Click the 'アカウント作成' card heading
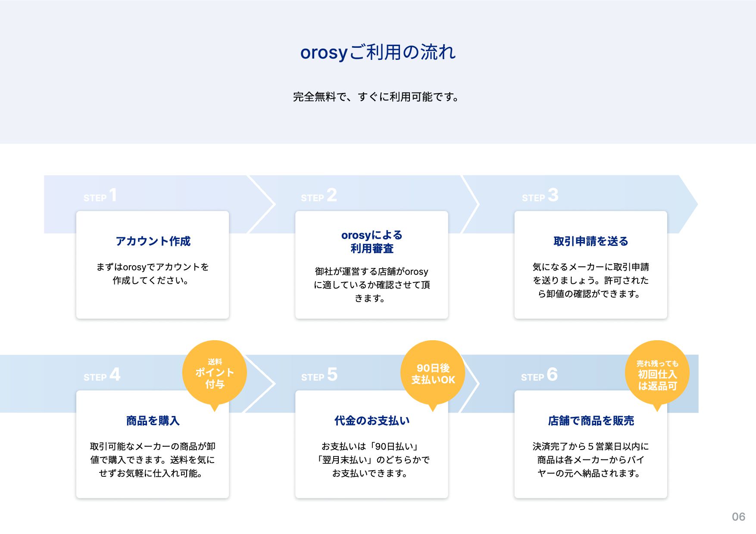756x534 pixels. tap(153, 241)
